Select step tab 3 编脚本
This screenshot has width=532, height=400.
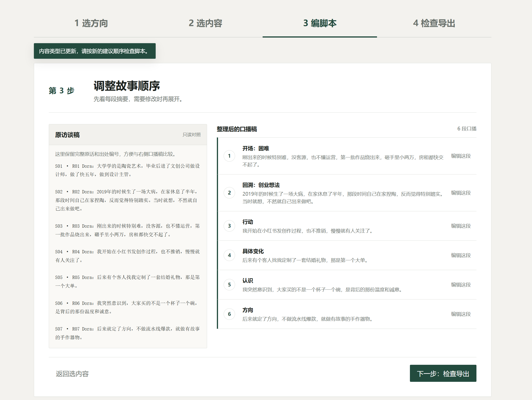coord(320,23)
